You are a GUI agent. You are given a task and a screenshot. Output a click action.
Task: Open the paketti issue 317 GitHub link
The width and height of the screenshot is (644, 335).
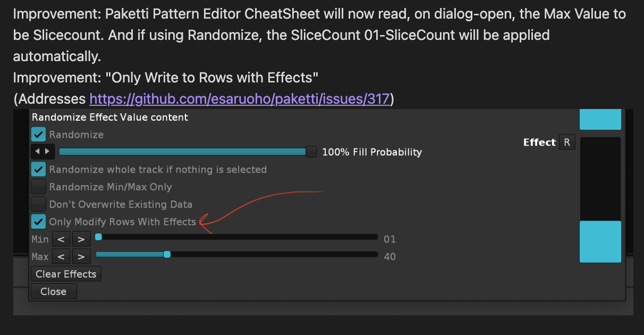point(240,99)
